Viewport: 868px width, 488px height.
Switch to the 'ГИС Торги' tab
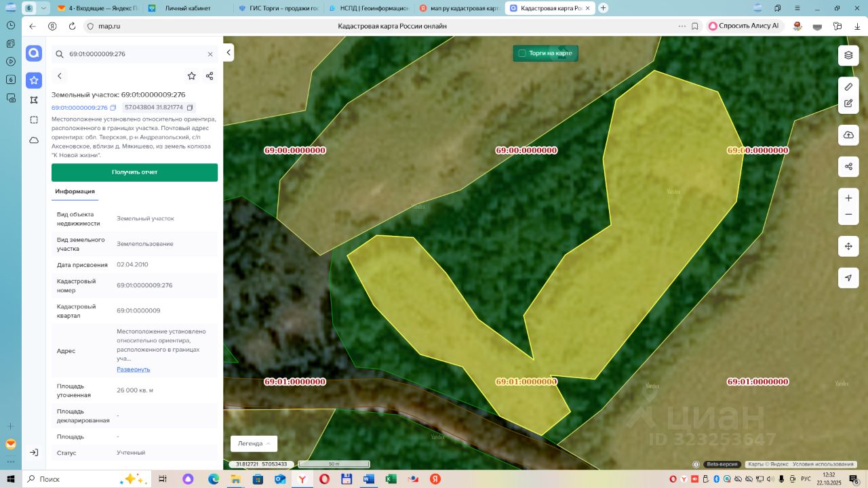coord(278,8)
